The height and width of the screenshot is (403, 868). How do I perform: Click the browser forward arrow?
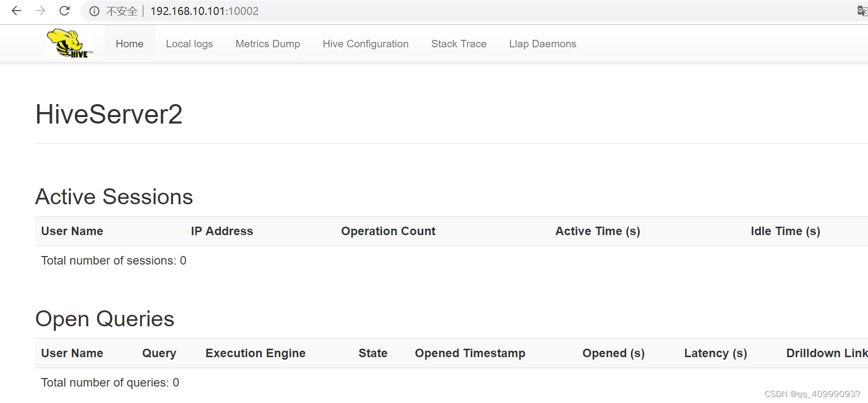click(40, 11)
